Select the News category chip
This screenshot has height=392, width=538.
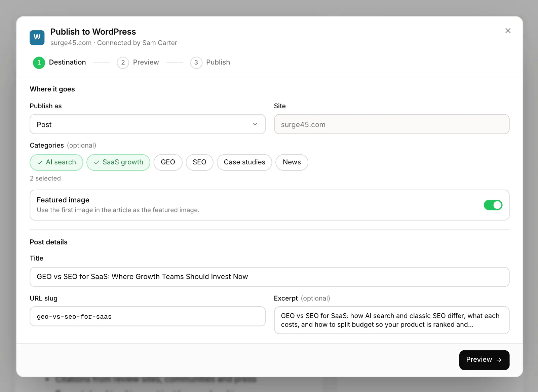point(292,162)
